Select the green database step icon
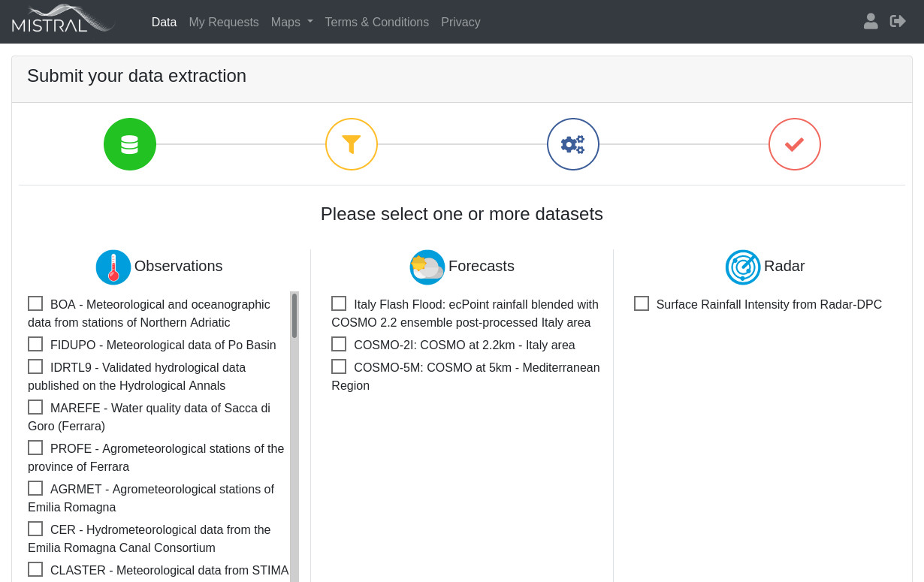 coord(130,144)
